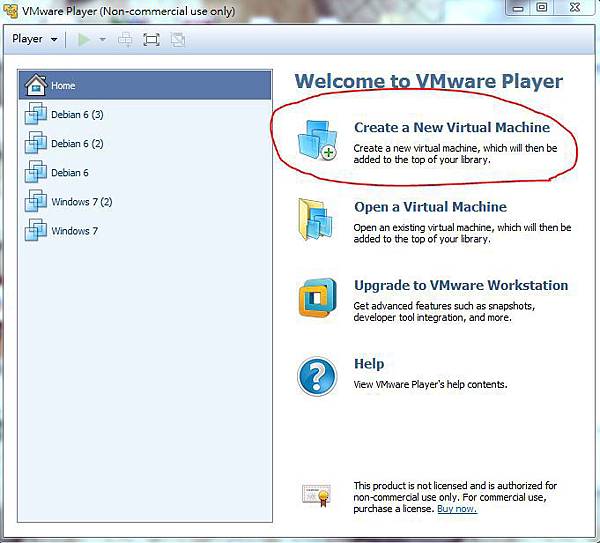Click the new virtual machine plus icon
600x543 pixels.
317,140
